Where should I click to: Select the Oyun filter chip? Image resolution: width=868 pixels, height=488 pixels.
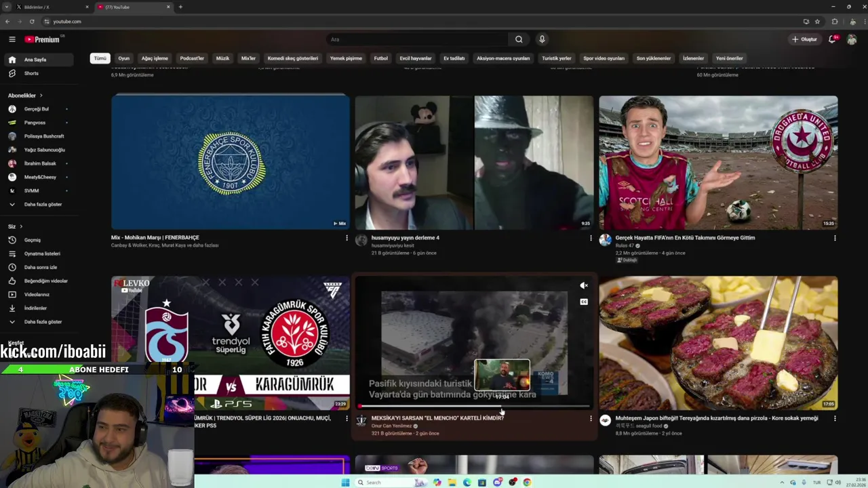click(x=123, y=58)
